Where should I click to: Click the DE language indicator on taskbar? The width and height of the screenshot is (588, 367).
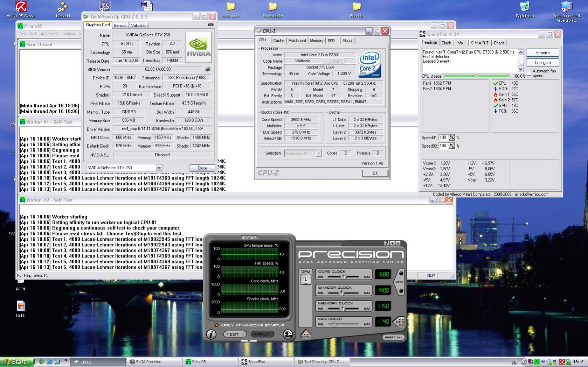(x=514, y=362)
